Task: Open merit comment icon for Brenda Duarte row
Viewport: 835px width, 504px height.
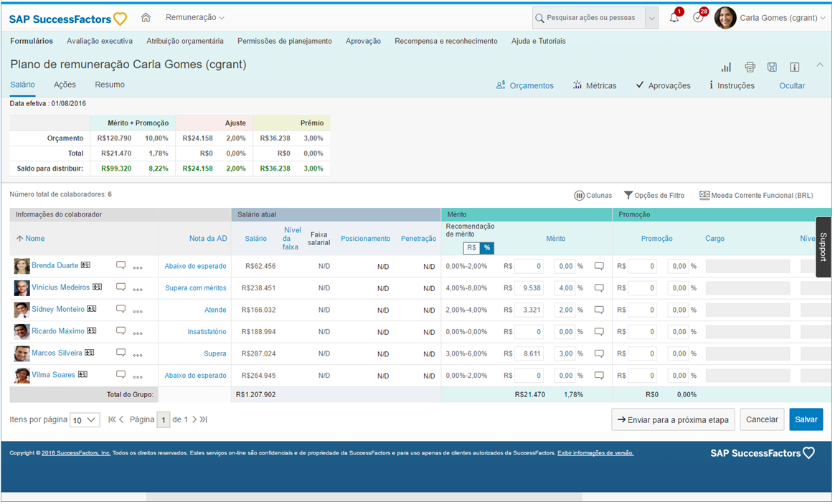Action: [x=599, y=266]
